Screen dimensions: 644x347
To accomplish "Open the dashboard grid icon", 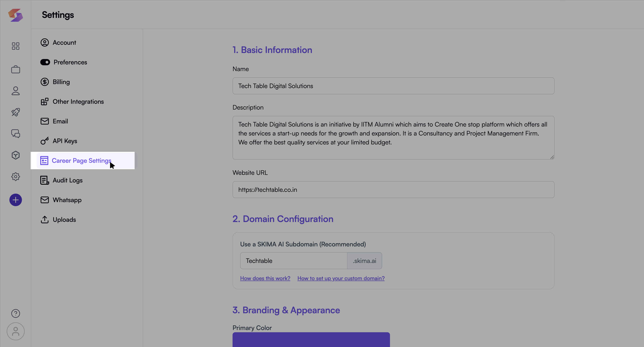I will [x=15, y=46].
